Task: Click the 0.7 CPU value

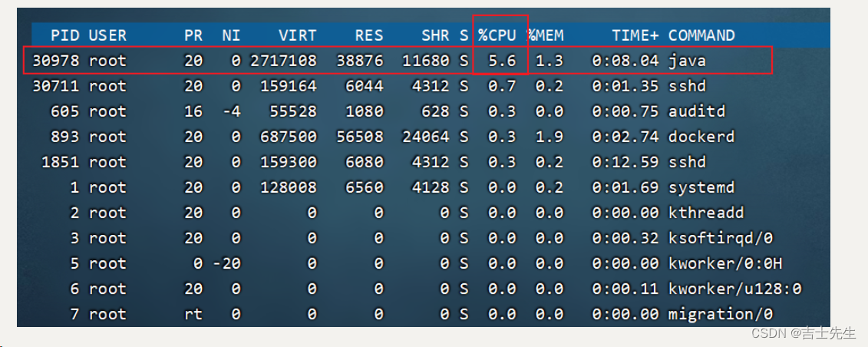Action: (x=502, y=86)
